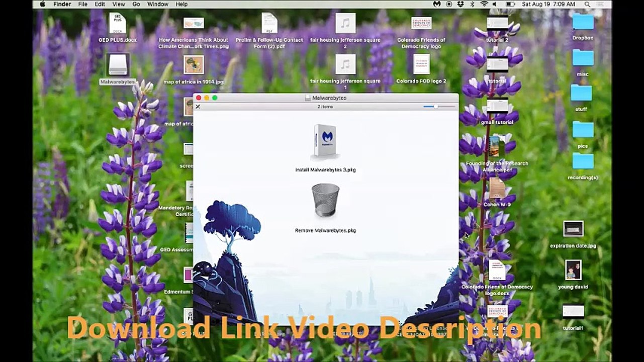Select Colorado FOD logo 2 file

421,64
